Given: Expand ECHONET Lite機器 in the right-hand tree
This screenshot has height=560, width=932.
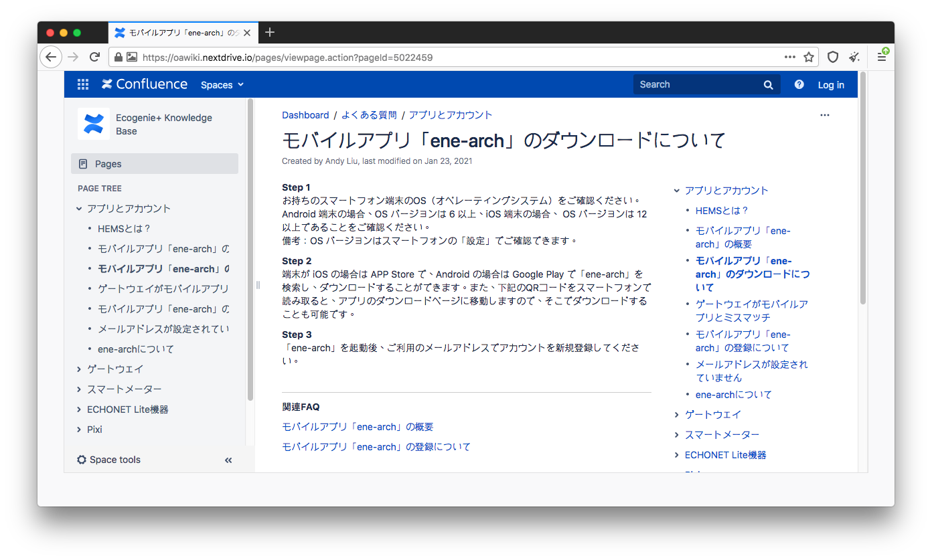Looking at the screenshot, I should pyautogui.click(x=676, y=455).
